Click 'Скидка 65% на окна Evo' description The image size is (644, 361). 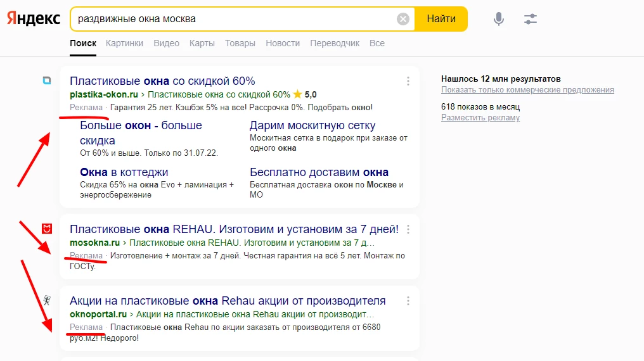pyautogui.click(x=157, y=189)
